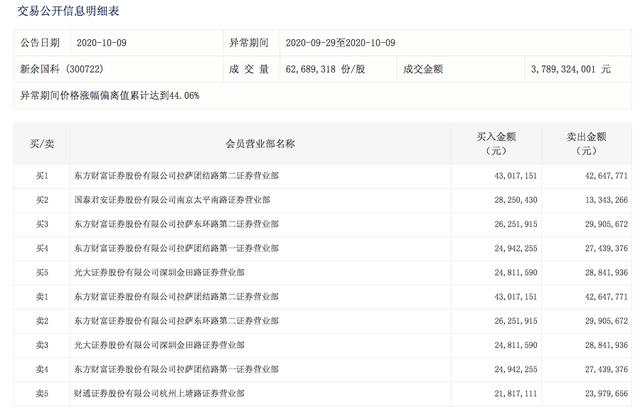Click the 买/卖 column header

(x=42, y=143)
